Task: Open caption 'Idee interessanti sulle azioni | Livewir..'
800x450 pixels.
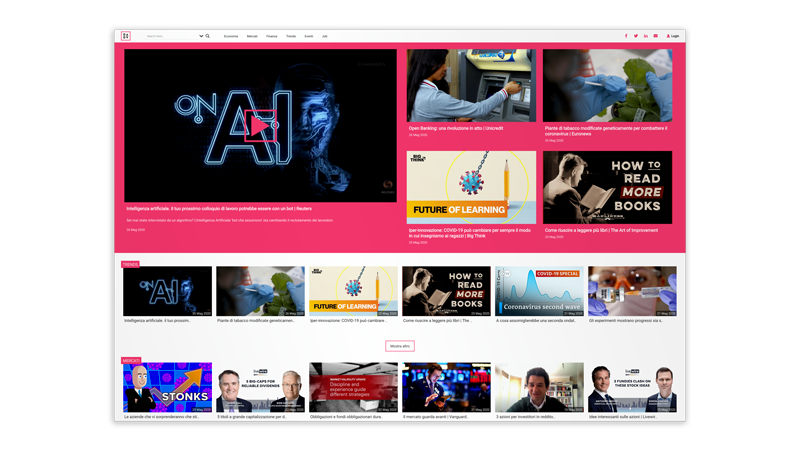Action: pyautogui.click(x=623, y=417)
